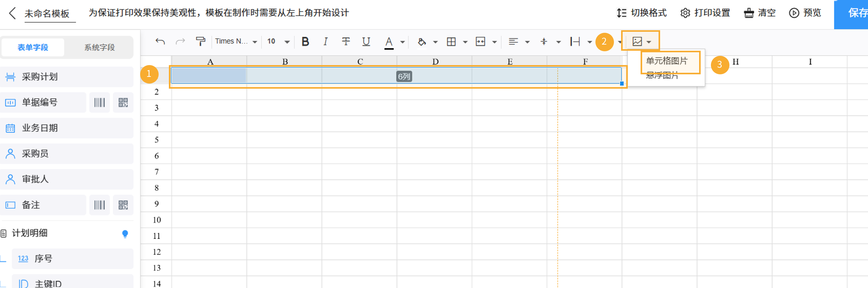Viewport: 868px width, 288px height.
Task: Apply the fill color paint bucket
Action: (x=421, y=42)
